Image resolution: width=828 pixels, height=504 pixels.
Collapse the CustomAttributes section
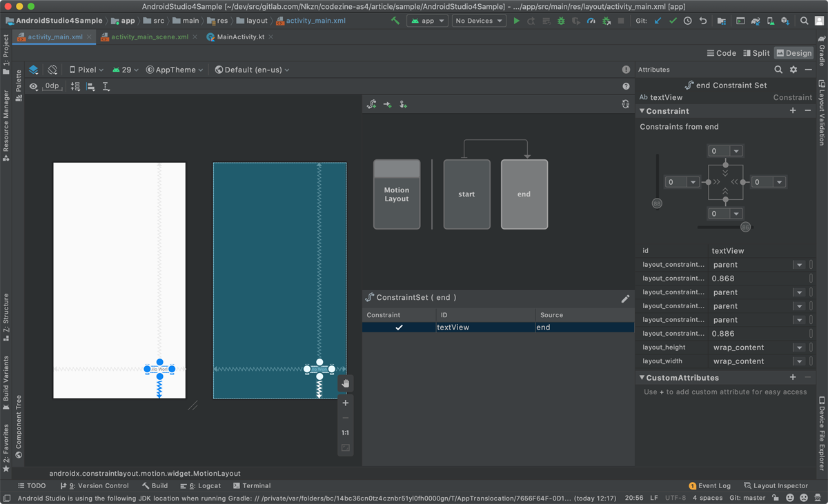tap(642, 378)
